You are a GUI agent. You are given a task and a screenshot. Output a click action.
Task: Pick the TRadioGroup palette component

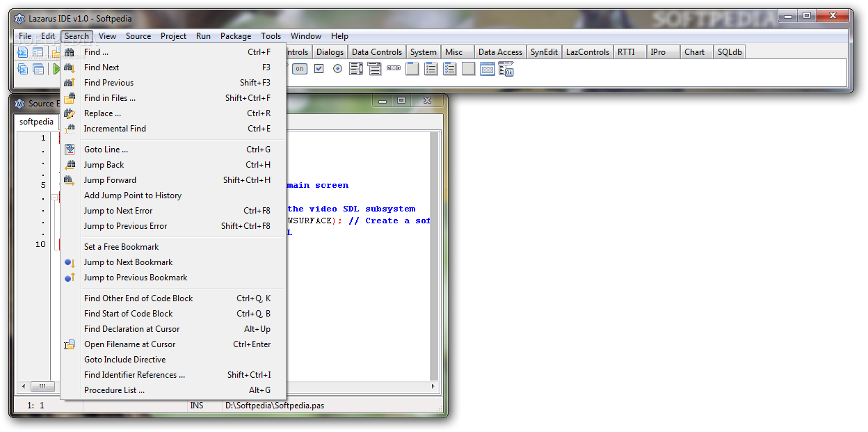click(x=431, y=69)
